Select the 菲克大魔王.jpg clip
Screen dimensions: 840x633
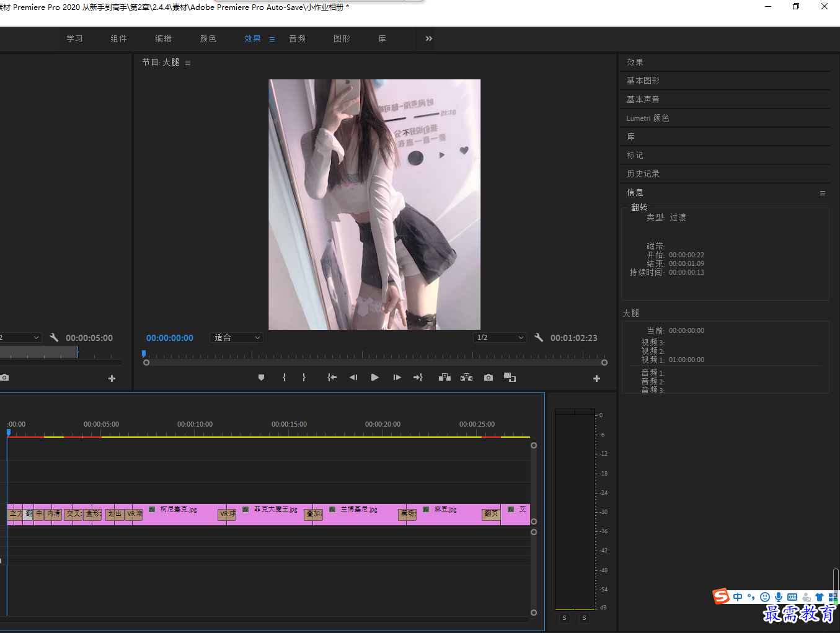click(x=270, y=515)
